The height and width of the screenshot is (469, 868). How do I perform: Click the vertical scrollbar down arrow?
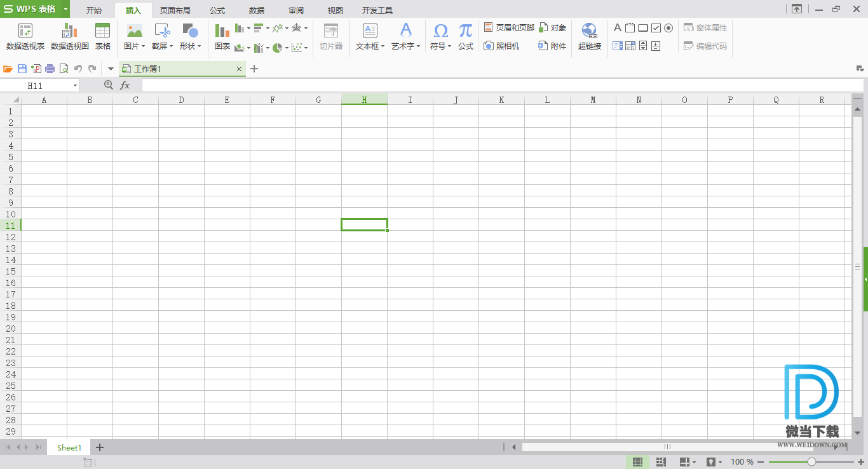[857, 432]
